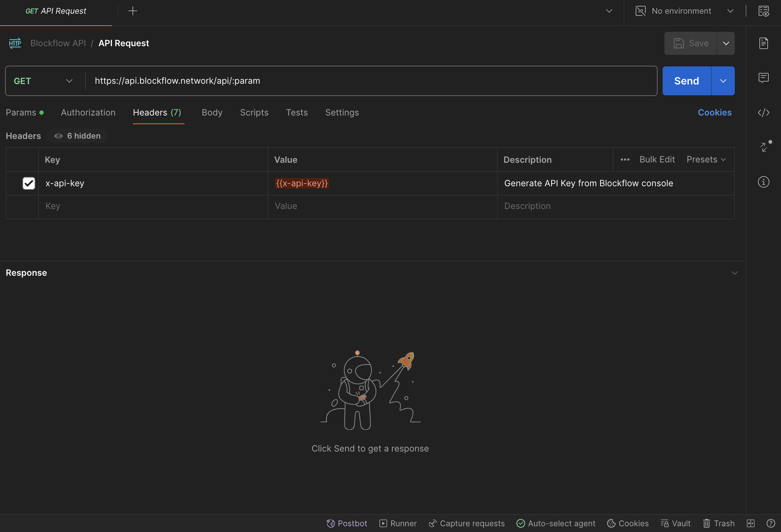Viewport: 781px width, 532px height.
Task: Open Runner in the status bar
Action: click(x=398, y=523)
